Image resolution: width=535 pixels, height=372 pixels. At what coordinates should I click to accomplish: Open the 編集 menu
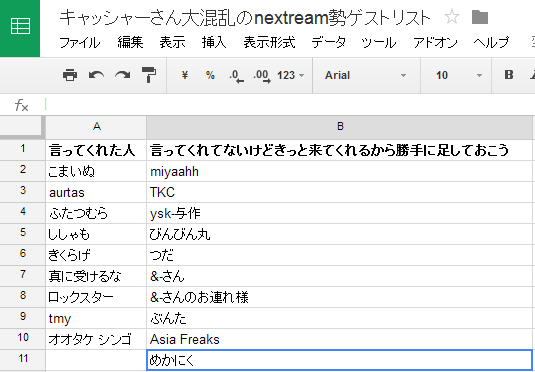coord(130,43)
